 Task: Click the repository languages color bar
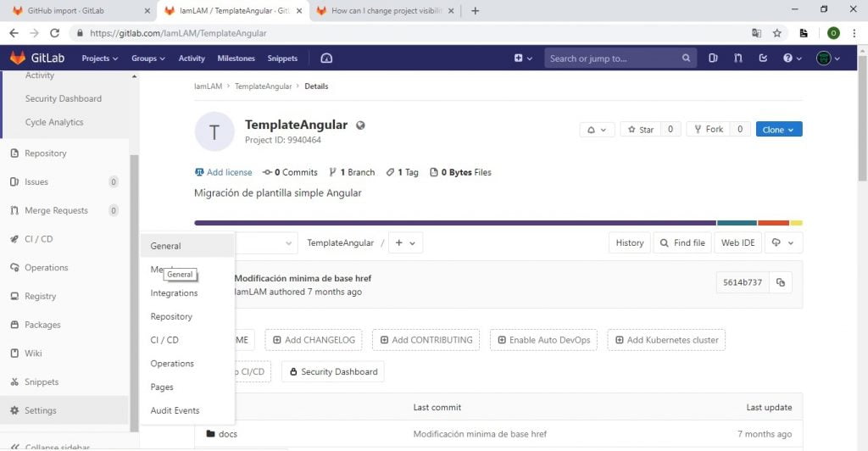click(x=498, y=223)
